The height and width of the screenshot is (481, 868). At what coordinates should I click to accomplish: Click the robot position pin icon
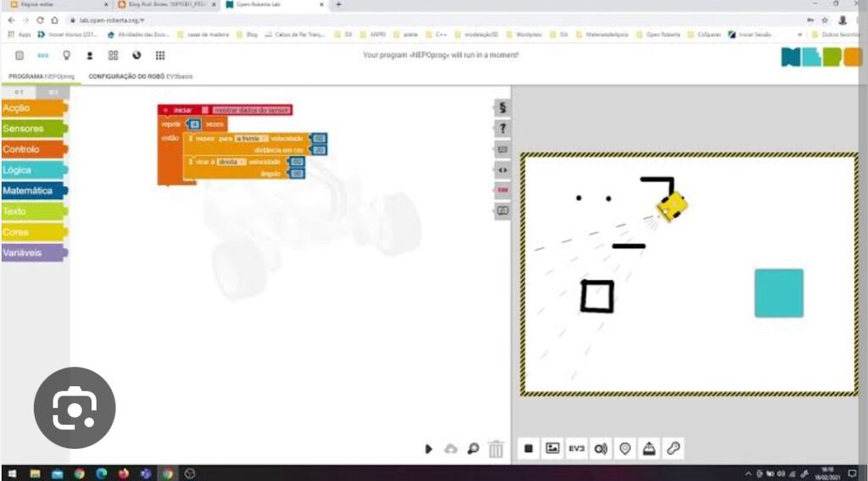coord(626,448)
